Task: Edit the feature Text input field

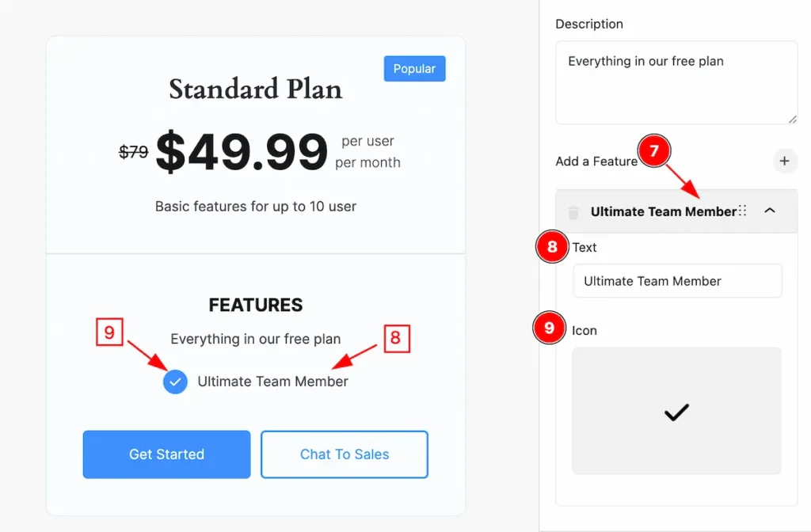Action: coord(678,281)
